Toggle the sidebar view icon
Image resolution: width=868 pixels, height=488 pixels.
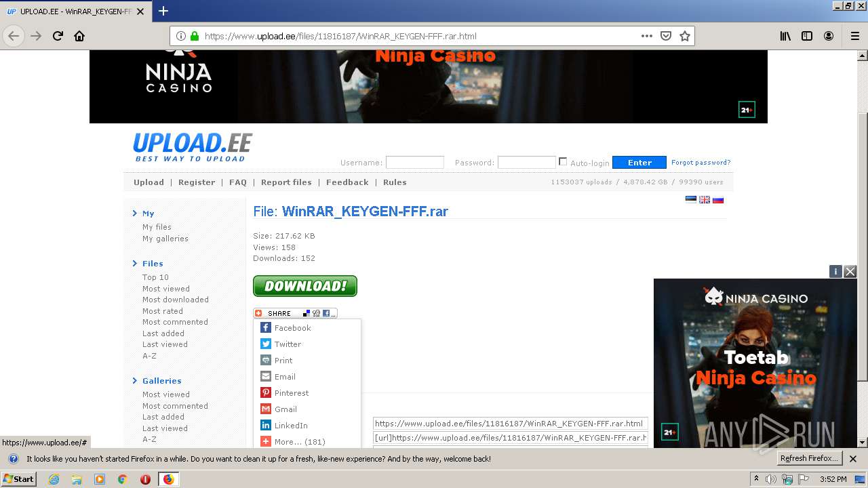[x=807, y=36]
